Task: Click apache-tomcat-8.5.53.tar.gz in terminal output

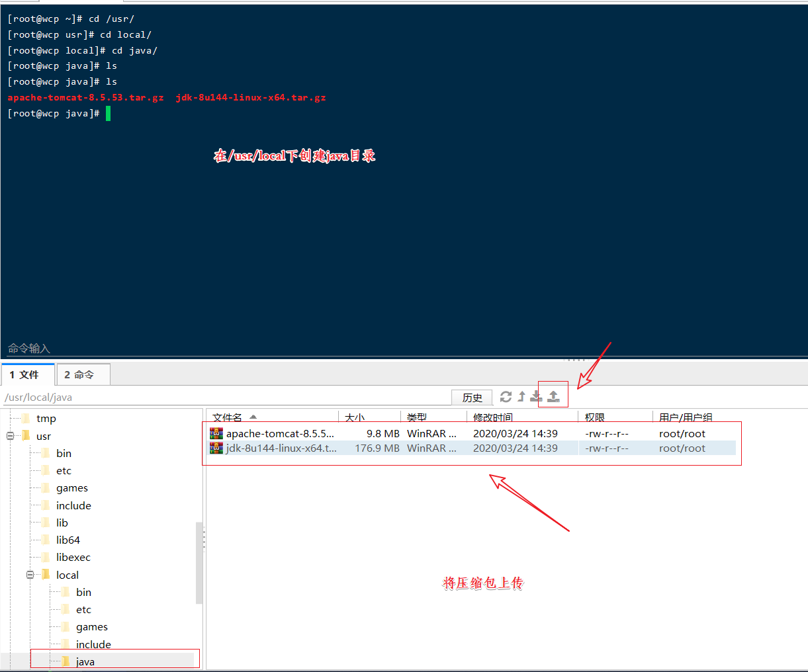Action: coord(85,97)
